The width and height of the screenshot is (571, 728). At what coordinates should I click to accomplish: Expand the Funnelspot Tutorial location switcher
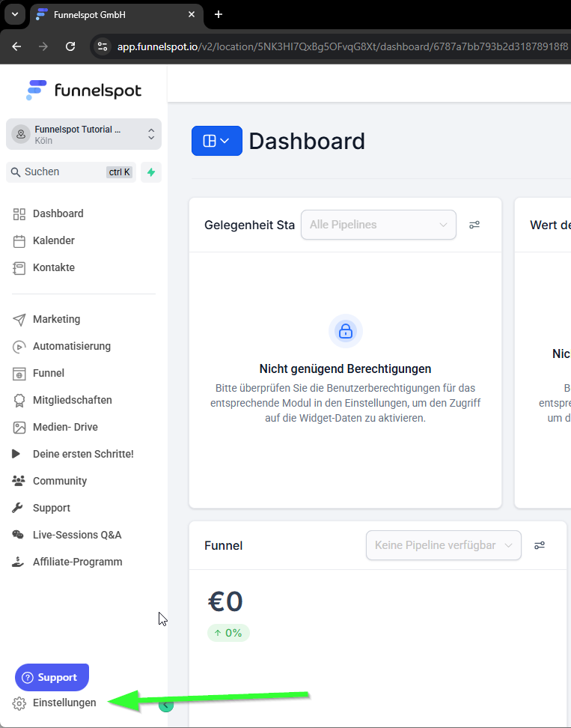[84, 134]
